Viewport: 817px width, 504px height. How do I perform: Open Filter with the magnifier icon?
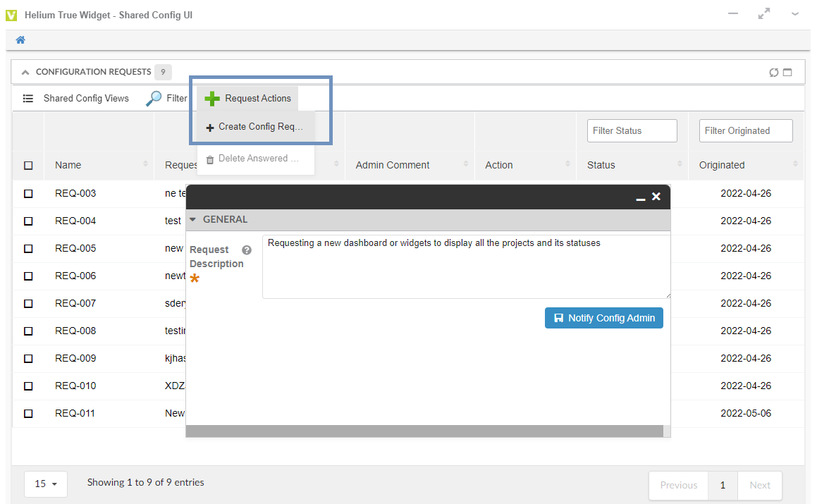tap(154, 99)
